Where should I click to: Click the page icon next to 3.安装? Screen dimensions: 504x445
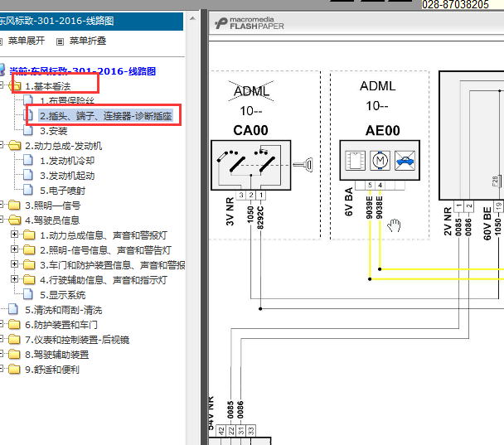(28, 130)
